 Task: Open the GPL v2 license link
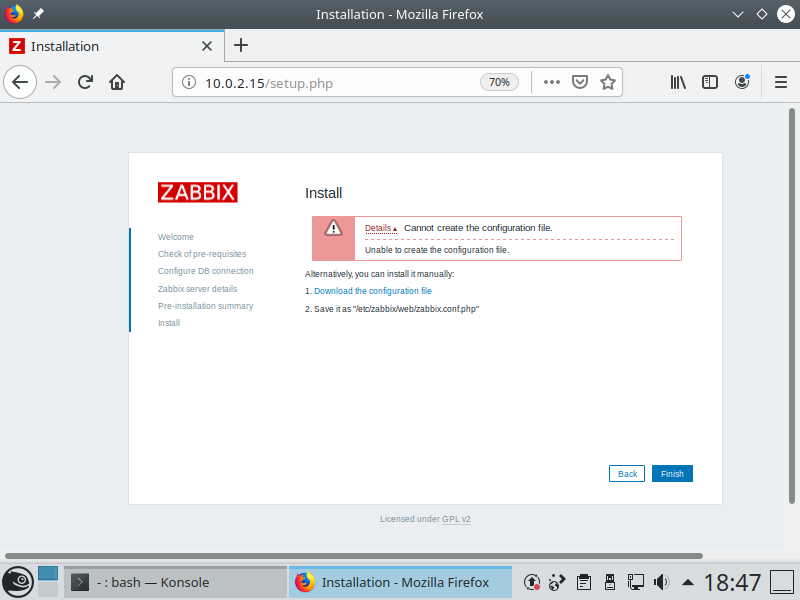click(x=456, y=519)
